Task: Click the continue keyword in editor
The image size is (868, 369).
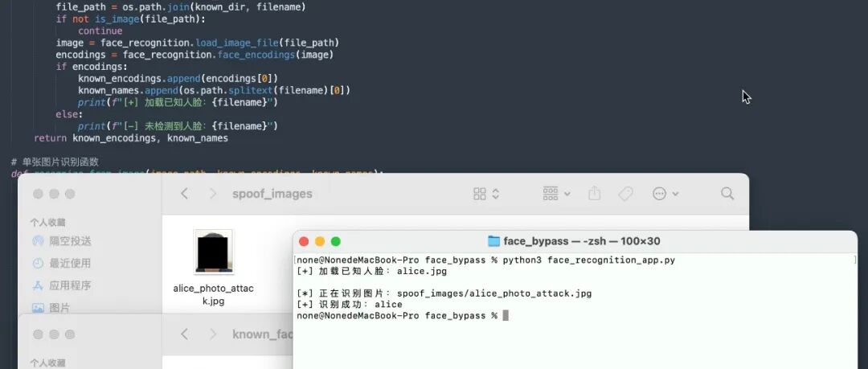Action: coord(100,31)
